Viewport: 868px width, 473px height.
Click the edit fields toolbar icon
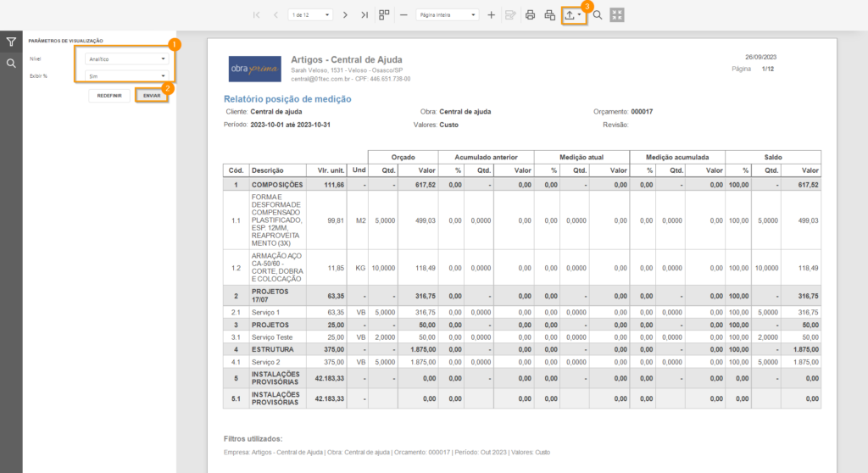[510, 15]
